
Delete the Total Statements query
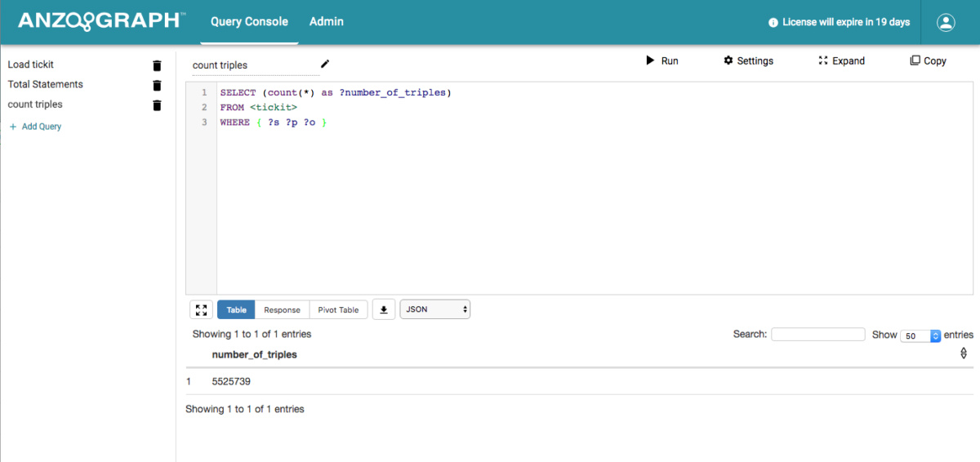coord(157,85)
